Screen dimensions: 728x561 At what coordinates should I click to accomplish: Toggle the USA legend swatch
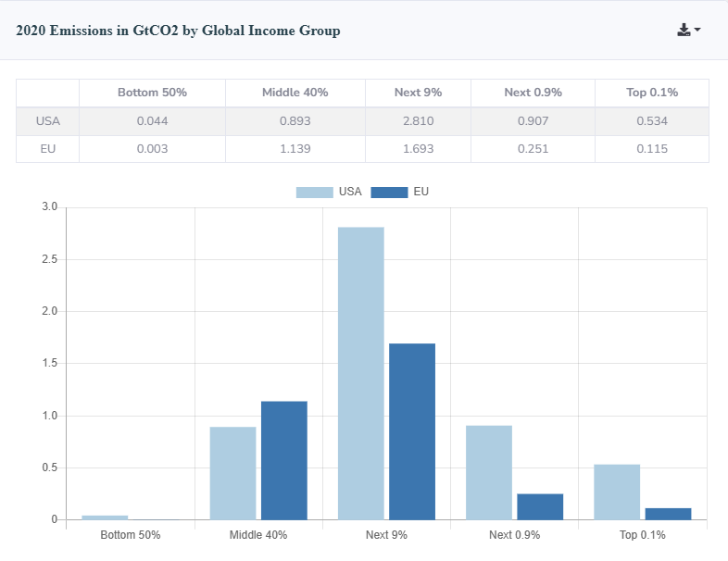click(314, 193)
